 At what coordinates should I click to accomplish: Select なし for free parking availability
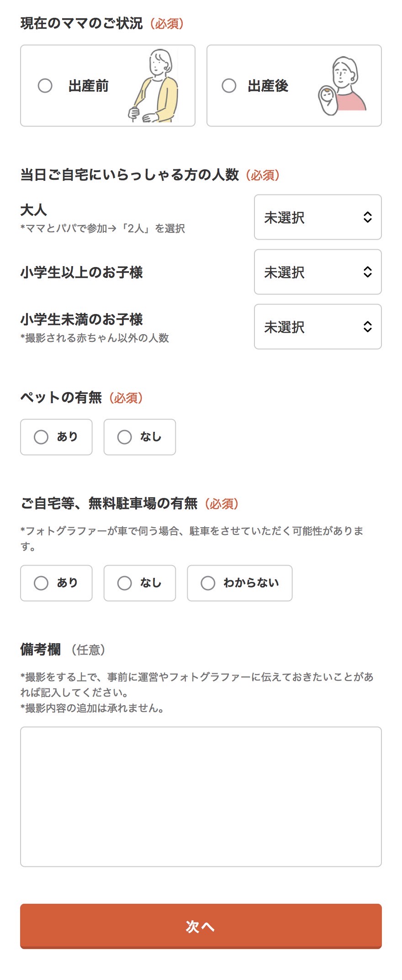coord(124,583)
